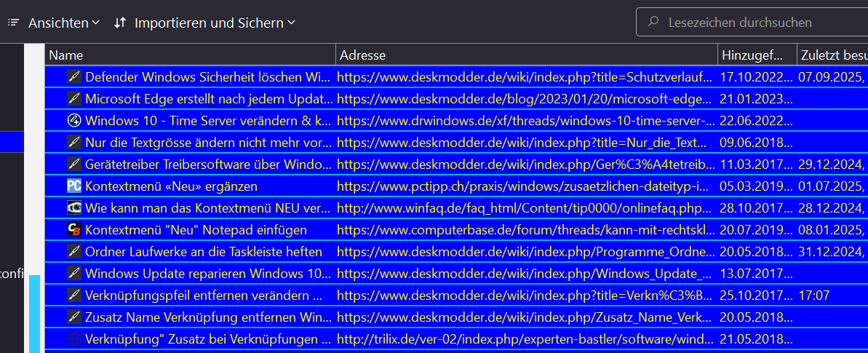Sort by the Adresse column header

(527, 55)
